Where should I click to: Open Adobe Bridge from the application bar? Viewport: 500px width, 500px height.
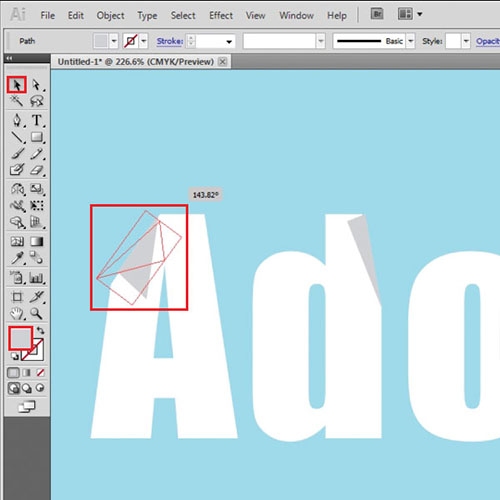[377, 14]
